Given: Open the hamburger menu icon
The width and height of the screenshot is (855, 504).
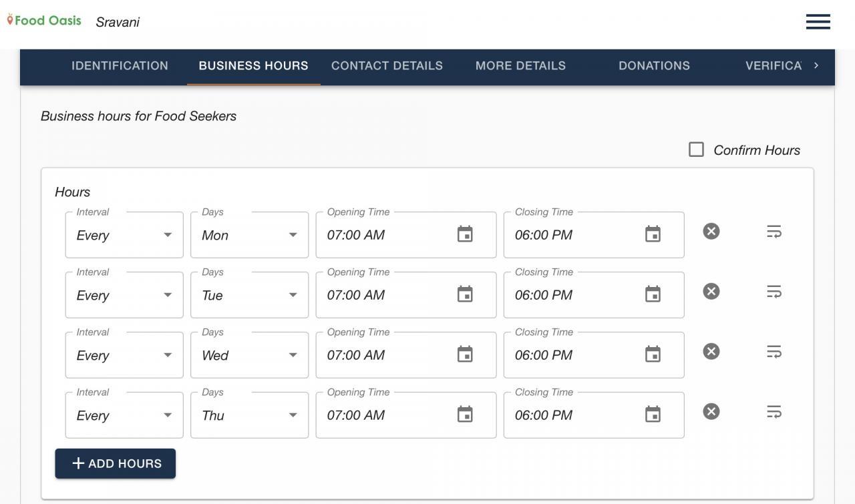Looking at the screenshot, I should tap(818, 22).
